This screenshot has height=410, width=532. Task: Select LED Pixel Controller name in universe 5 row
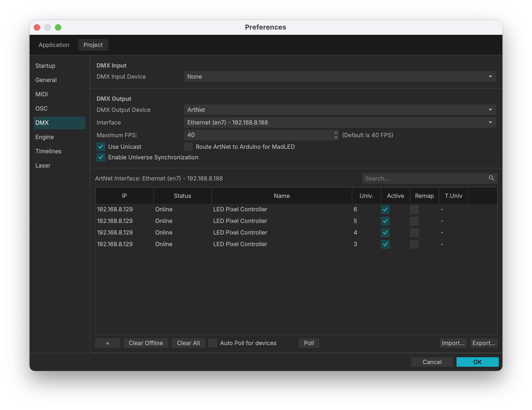(x=240, y=221)
